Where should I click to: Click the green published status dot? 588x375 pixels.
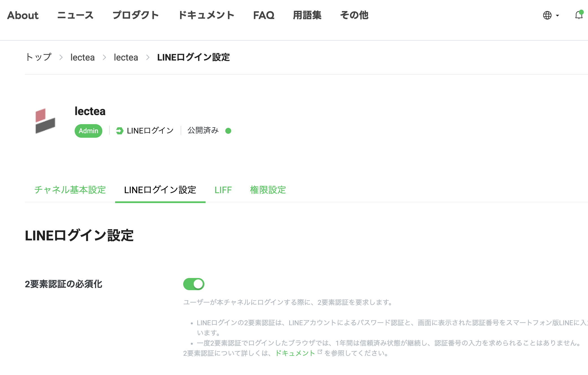(x=228, y=131)
